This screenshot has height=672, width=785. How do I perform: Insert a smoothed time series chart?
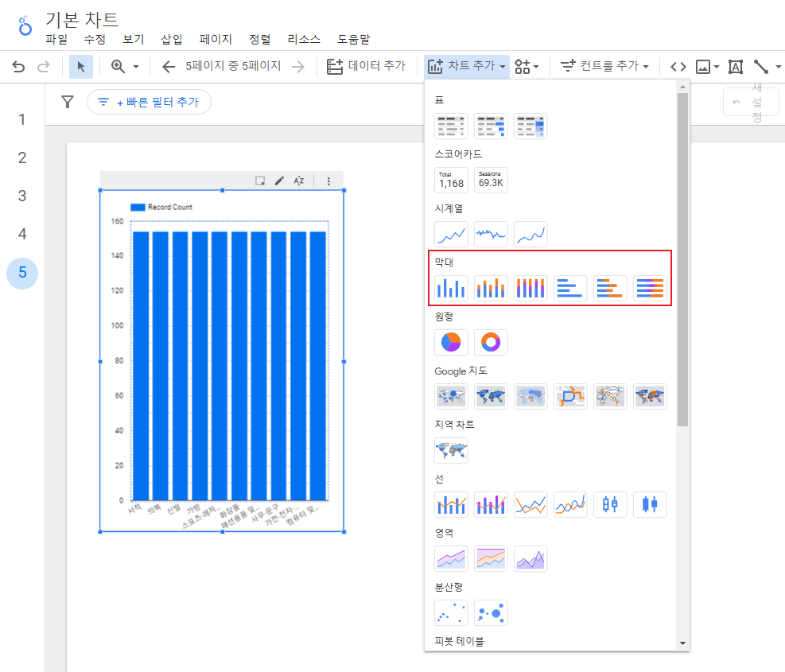tap(530, 234)
